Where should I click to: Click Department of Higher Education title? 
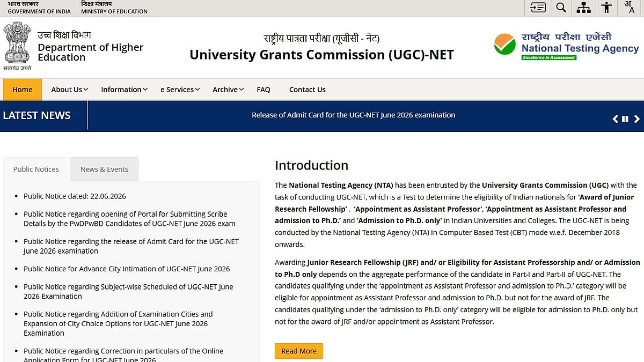tap(90, 52)
